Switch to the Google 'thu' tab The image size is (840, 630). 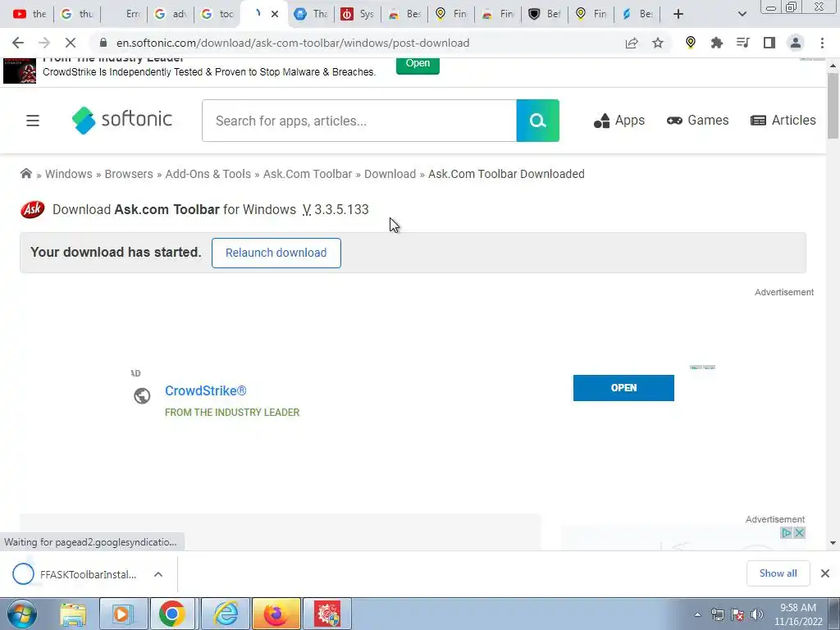tap(76, 14)
